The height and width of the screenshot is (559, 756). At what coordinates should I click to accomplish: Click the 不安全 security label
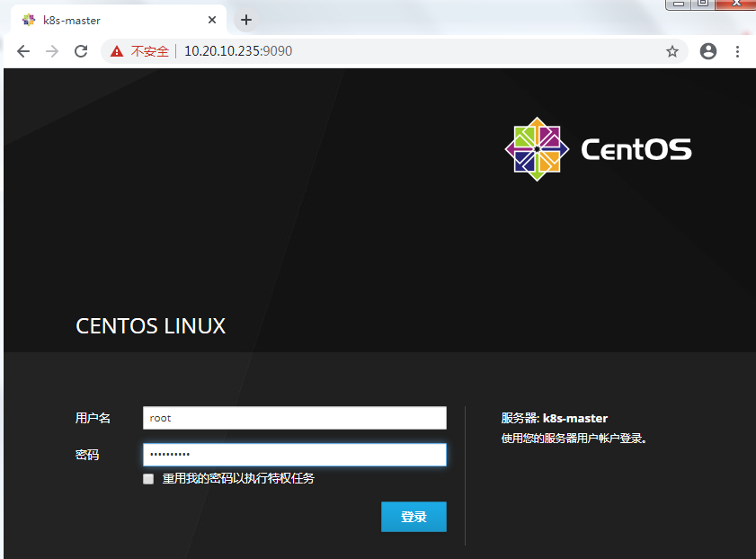pyautogui.click(x=150, y=51)
